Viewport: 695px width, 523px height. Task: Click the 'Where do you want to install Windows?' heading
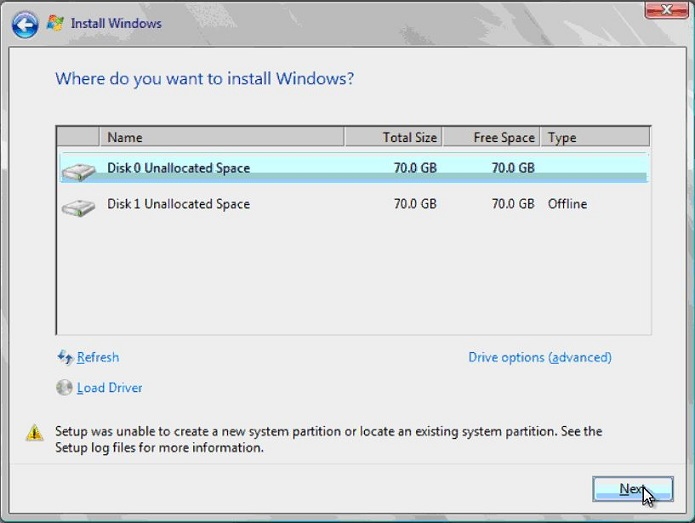click(205, 79)
